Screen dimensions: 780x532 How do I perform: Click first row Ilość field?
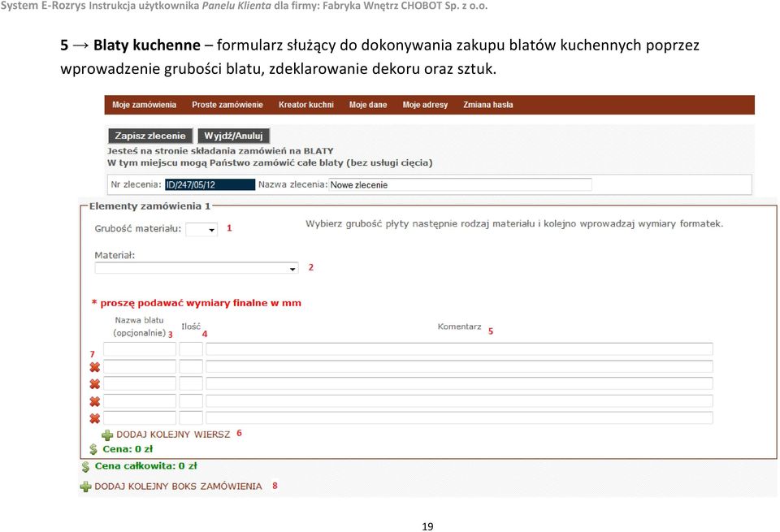[191, 349]
